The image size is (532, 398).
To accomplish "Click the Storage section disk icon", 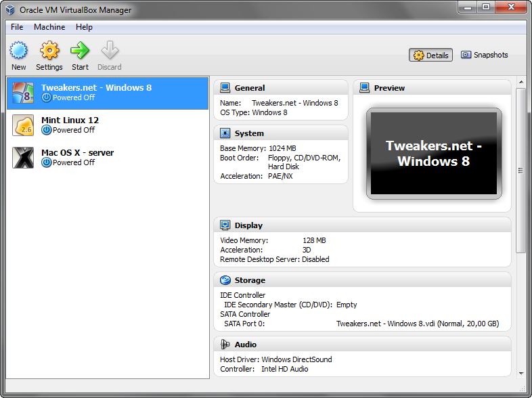I will [x=225, y=280].
